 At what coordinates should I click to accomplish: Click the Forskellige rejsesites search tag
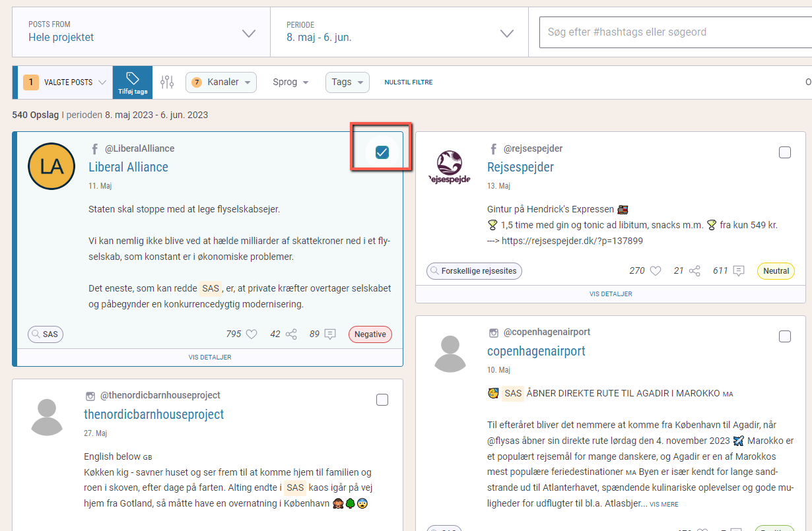click(475, 271)
